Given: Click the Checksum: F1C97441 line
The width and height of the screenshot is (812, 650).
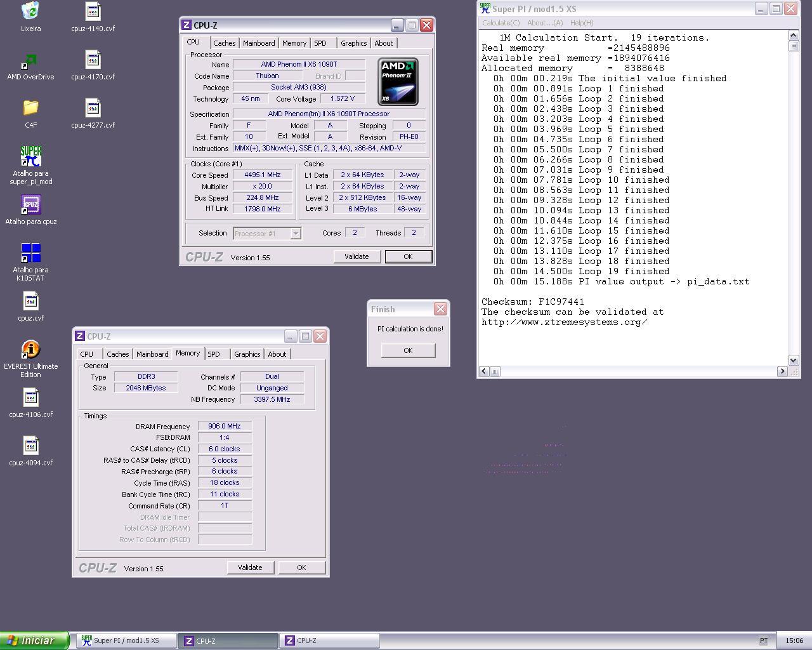Looking at the screenshot, I should [533, 302].
